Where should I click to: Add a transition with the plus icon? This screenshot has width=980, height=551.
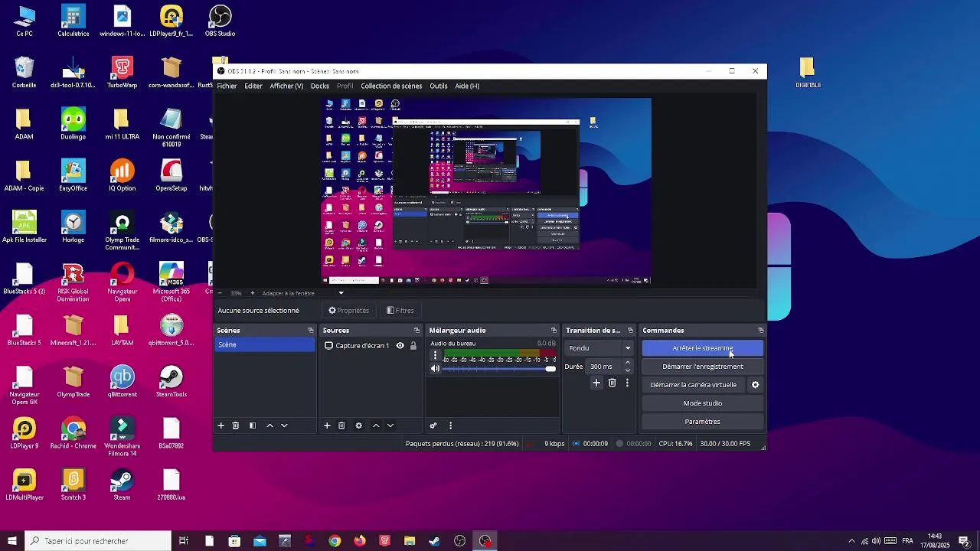pos(596,383)
